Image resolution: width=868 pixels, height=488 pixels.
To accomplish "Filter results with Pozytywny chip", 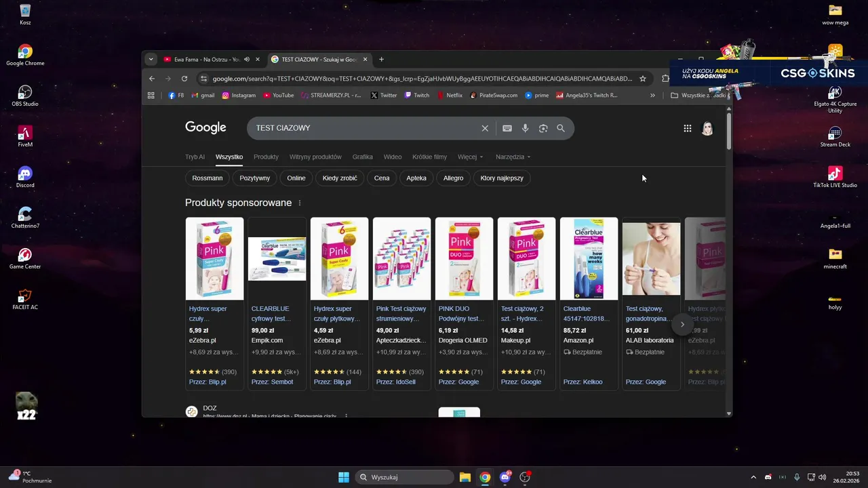I will click(255, 178).
